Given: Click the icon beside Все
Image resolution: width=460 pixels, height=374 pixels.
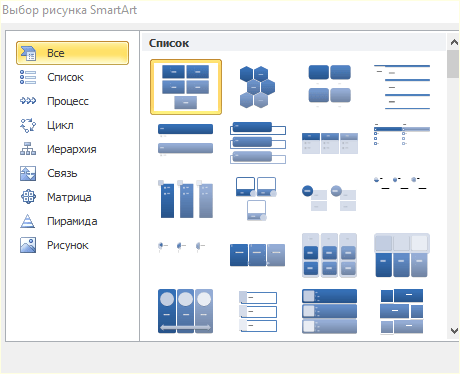Looking at the screenshot, I should 29,53.
